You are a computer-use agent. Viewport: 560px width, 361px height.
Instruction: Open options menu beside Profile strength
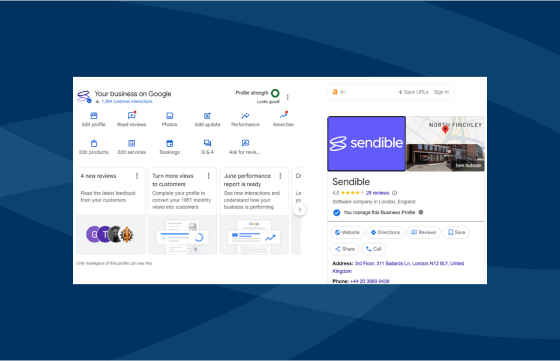point(288,97)
